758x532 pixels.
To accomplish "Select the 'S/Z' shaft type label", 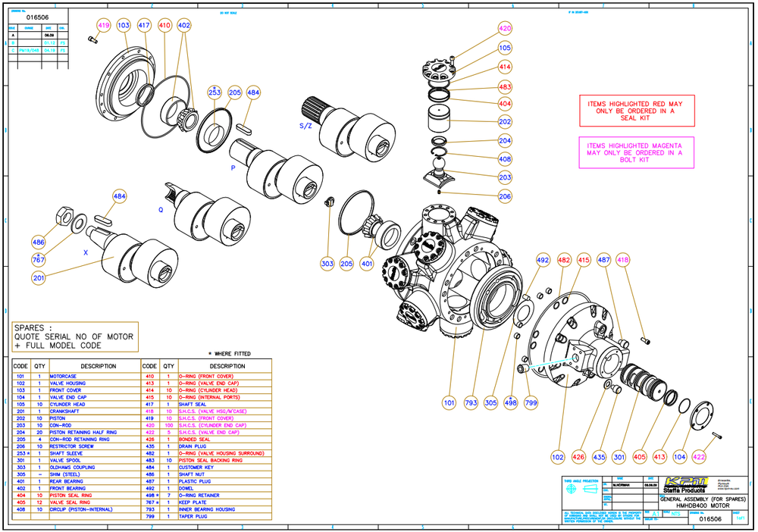I will [305, 126].
